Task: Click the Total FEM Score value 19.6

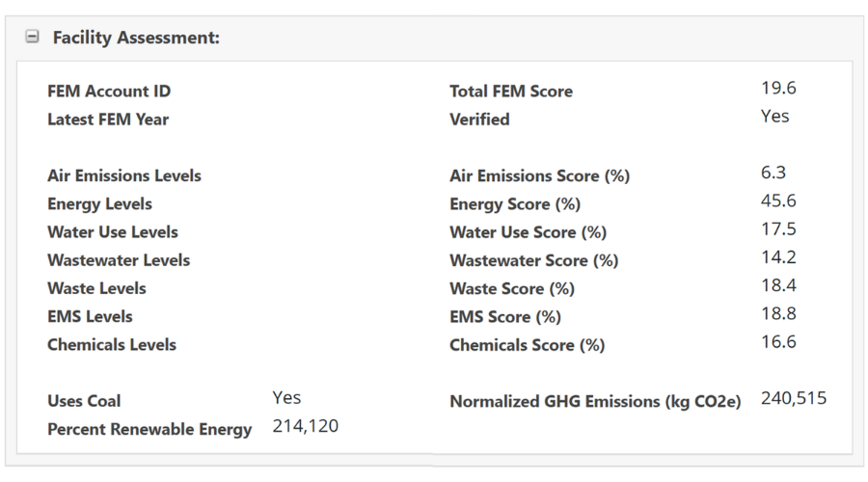Action: (x=778, y=88)
